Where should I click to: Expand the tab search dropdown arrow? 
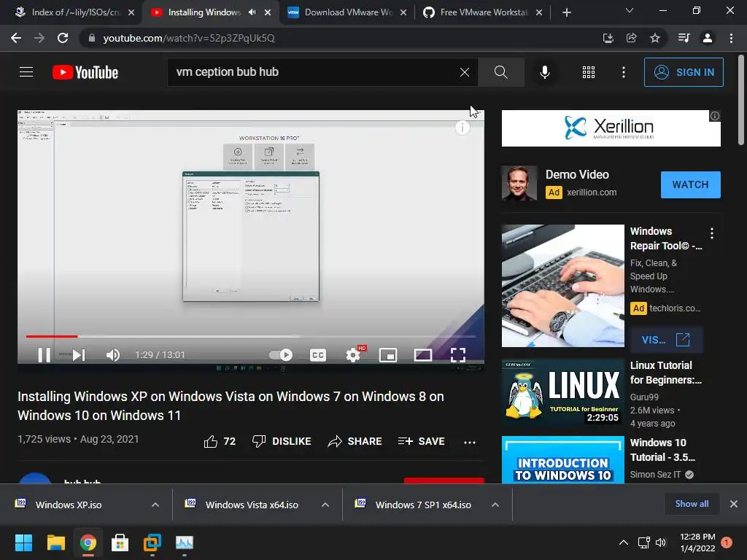click(x=630, y=10)
